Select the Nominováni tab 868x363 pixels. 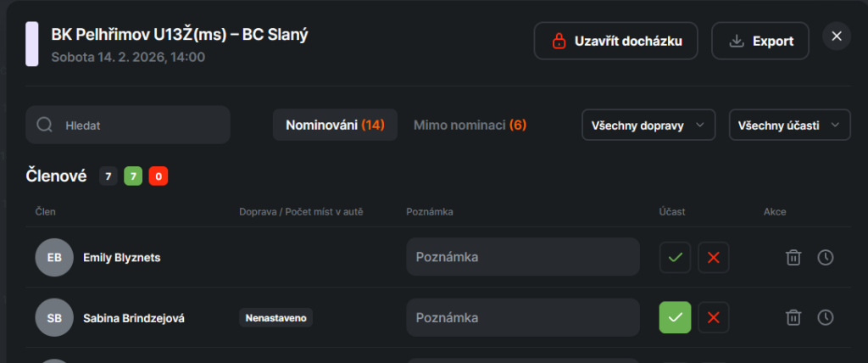[335, 125]
